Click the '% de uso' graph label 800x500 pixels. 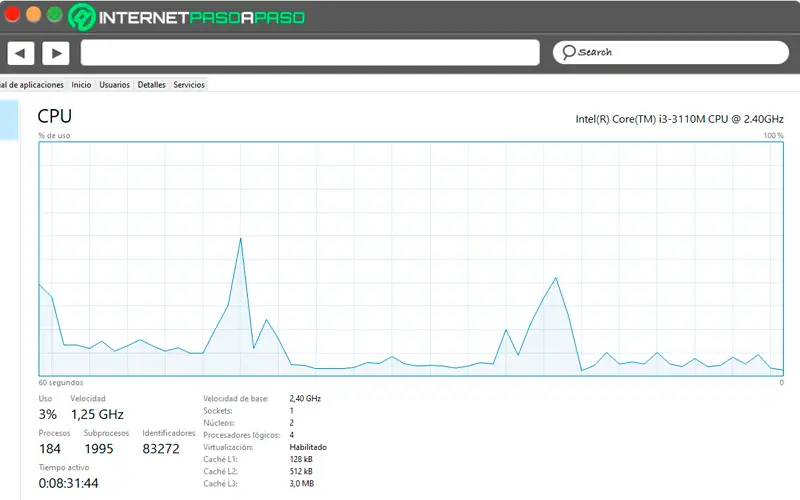click(54, 135)
